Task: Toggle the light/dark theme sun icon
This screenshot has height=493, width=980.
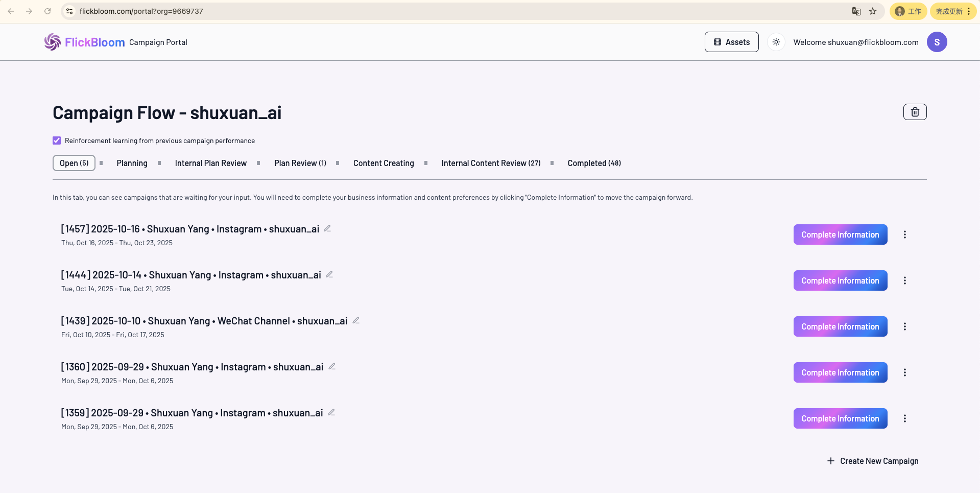Action: pos(776,42)
